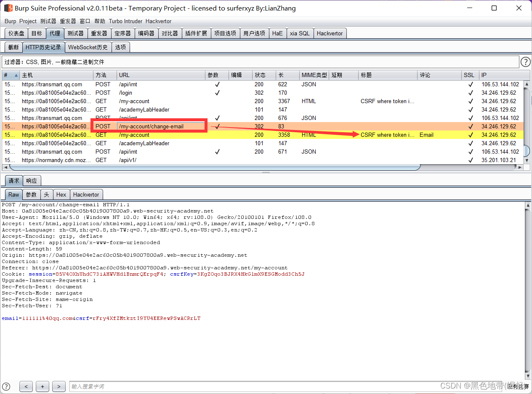Switch to the 请求 tab
The height and width of the screenshot is (394, 532).
coord(14,181)
